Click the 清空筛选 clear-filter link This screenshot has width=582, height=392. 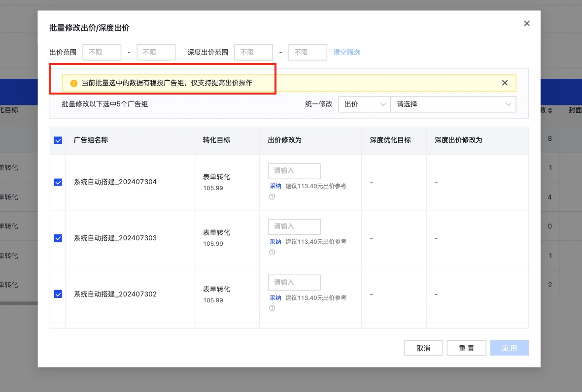tap(346, 52)
